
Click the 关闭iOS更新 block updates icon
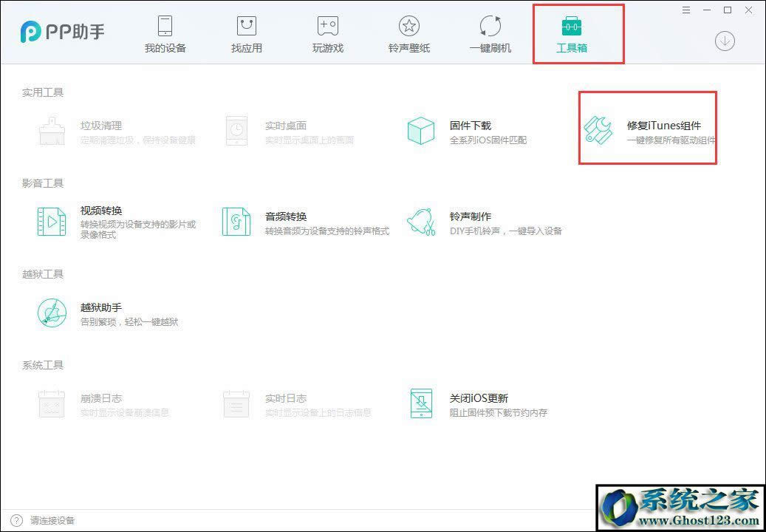(421, 403)
